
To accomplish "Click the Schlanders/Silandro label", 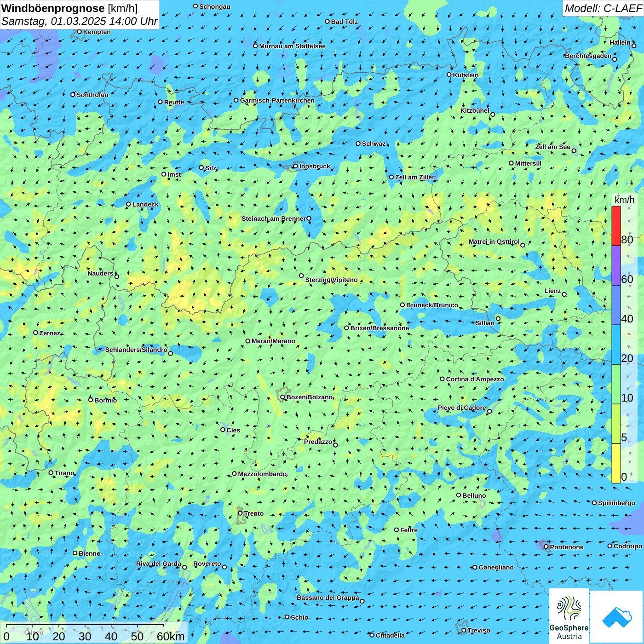I will pos(136,350).
